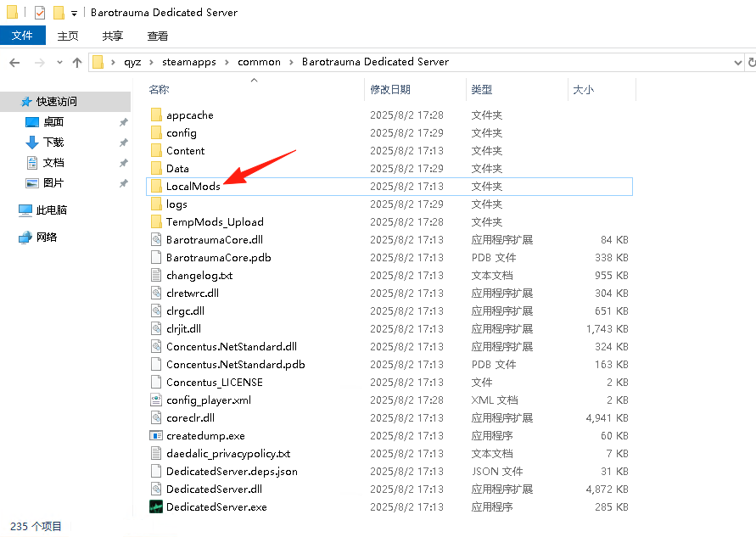
Task: Select 网络 in navigation pane
Action: click(47, 238)
